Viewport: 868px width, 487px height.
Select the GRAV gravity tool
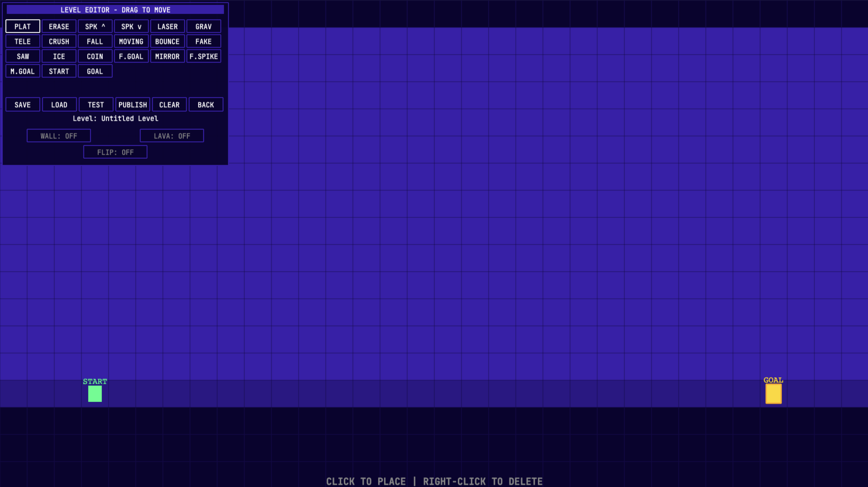tap(204, 26)
